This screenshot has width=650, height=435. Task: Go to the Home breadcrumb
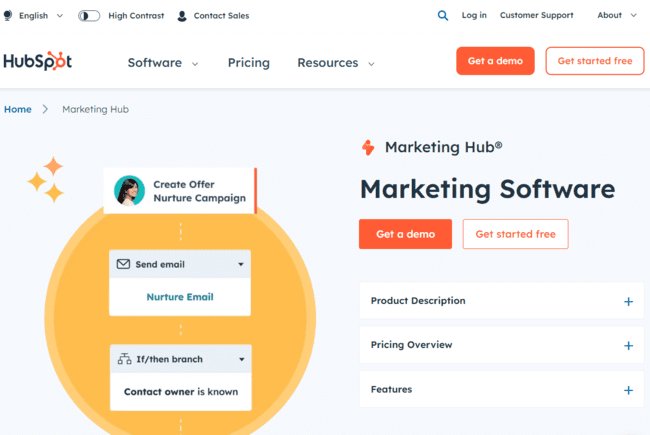pyautogui.click(x=18, y=109)
